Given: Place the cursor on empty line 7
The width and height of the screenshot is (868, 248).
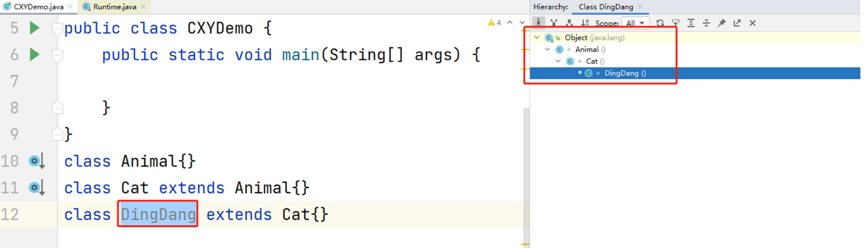Looking at the screenshot, I should click(x=294, y=82).
